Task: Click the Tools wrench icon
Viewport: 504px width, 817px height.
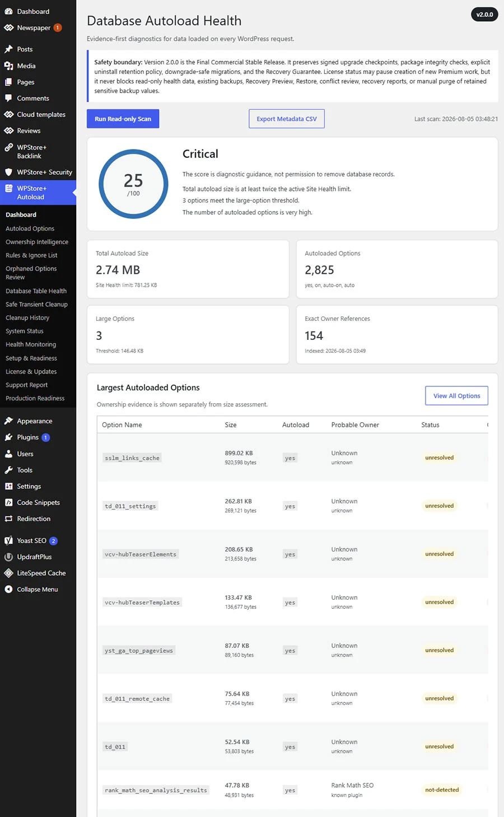Action: pyautogui.click(x=8, y=470)
